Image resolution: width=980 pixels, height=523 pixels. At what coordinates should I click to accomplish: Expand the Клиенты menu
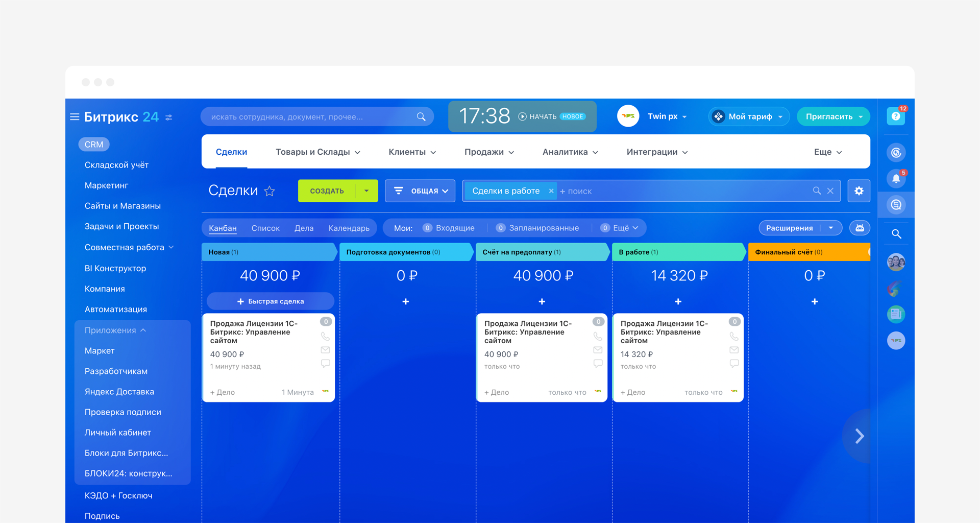[412, 152]
